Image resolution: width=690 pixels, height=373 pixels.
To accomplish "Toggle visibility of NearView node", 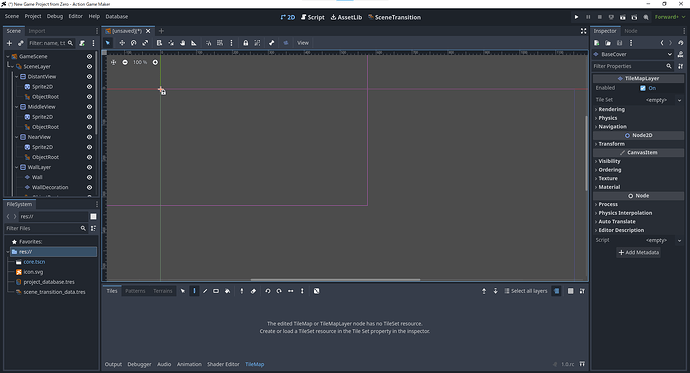I will 89,137.
